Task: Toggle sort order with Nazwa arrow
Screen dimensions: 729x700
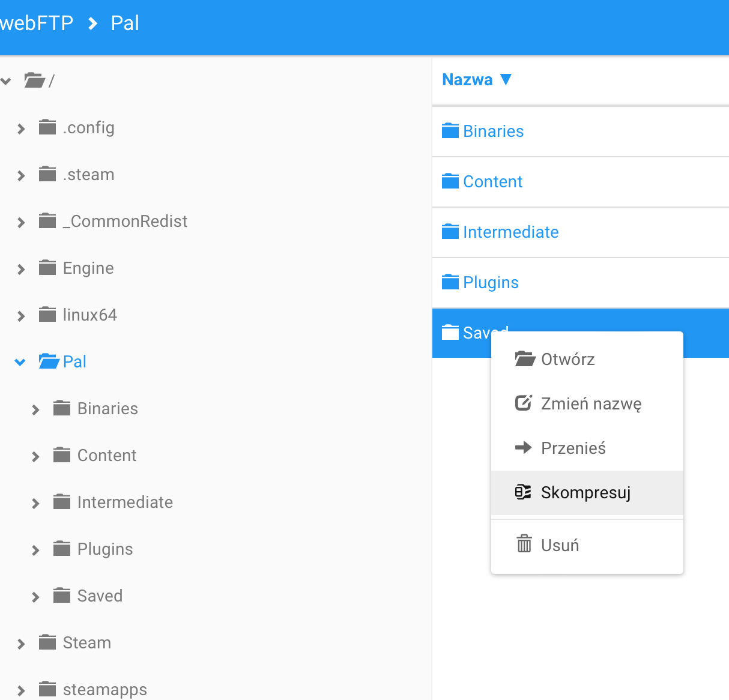Action: click(506, 79)
